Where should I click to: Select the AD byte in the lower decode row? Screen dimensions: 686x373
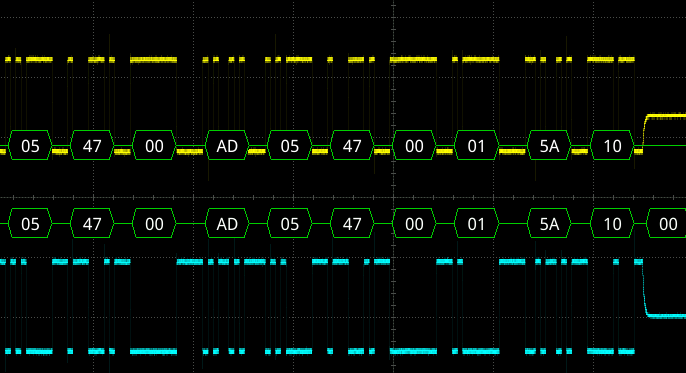[227, 223]
